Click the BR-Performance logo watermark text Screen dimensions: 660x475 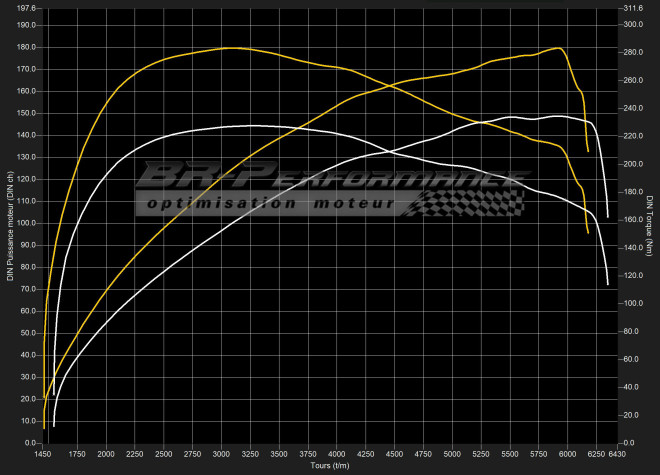tap(330, 176)
